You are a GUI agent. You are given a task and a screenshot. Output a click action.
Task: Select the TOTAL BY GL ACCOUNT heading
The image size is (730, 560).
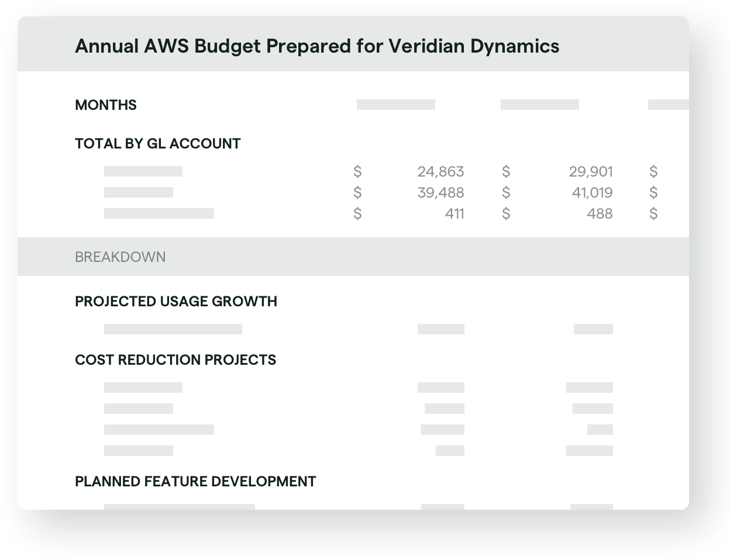coord(158,143)
